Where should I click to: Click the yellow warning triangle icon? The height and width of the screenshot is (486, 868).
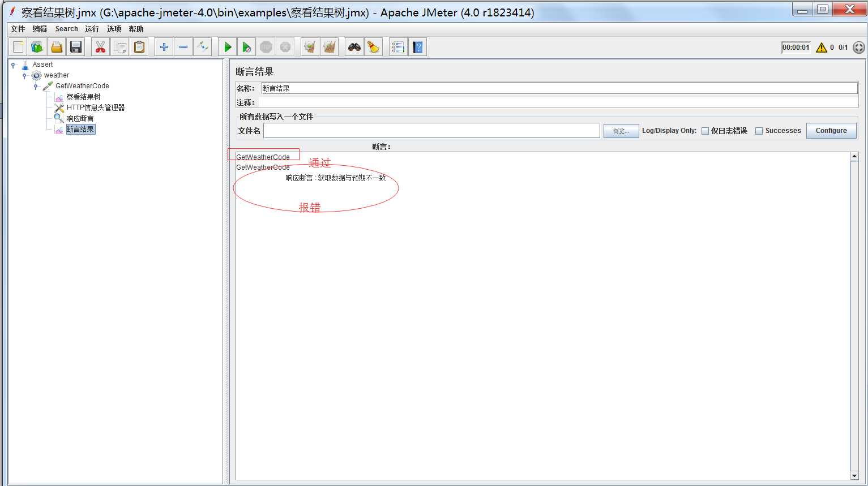(x=822, y=48)
